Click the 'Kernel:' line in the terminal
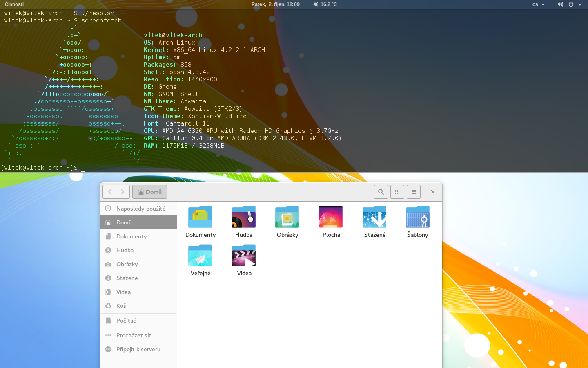This screenshot has height=368, width=588. 204,50
